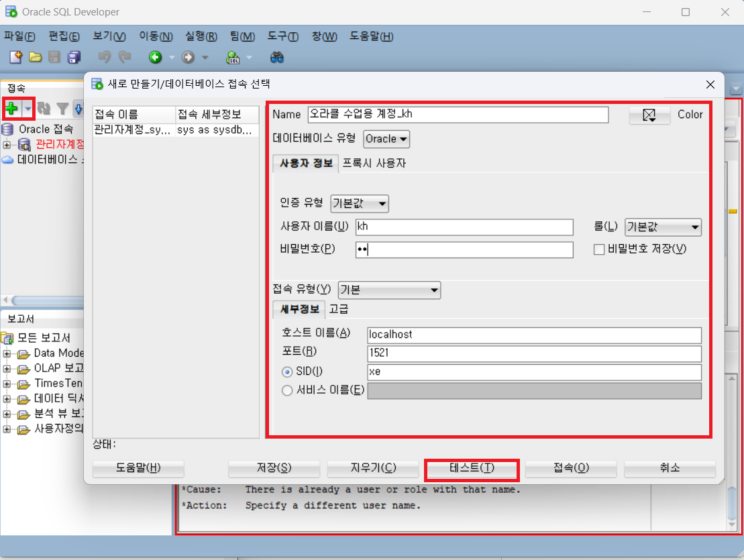The height and width of the screenshot is (560, 744).
Task: Click the cloud icon beside 데이터베이스
Action: tap(7, 160)
